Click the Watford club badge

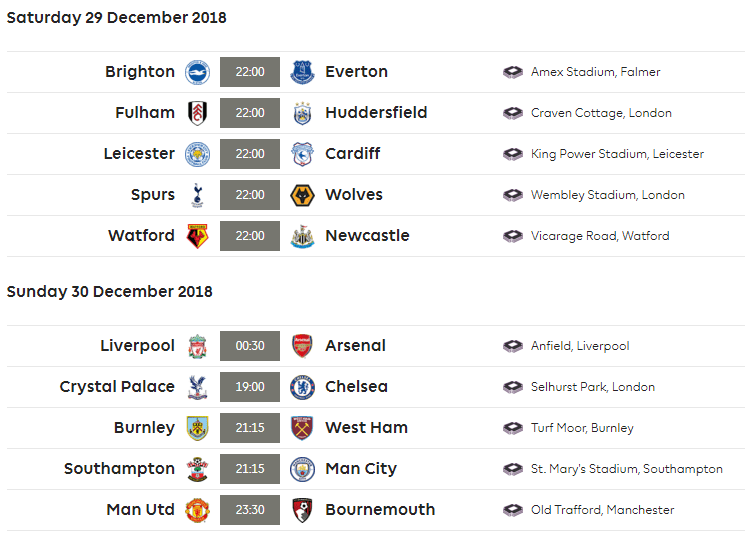click(x=196, y=236)
